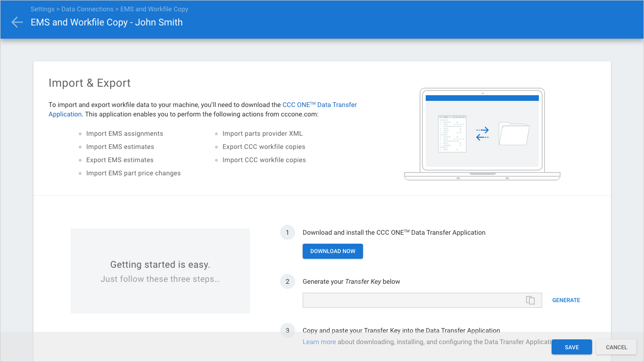Click the laptop data transfer illustration
Screen dimensions: 644x362
coord(482,134)
